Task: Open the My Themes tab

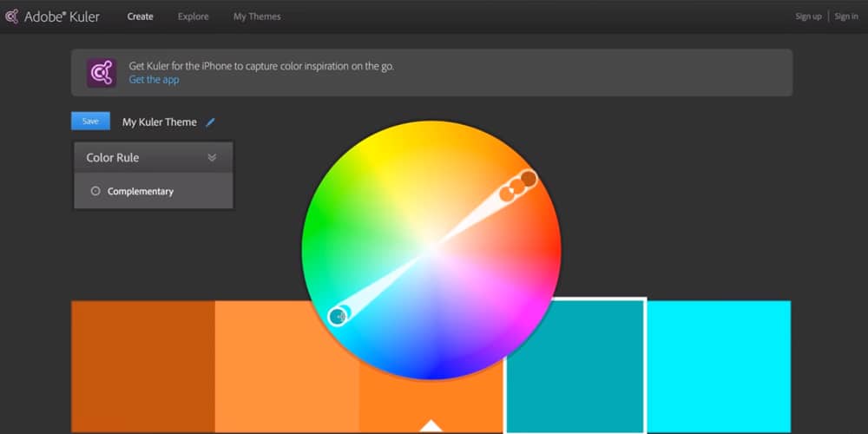Action: 257,16
